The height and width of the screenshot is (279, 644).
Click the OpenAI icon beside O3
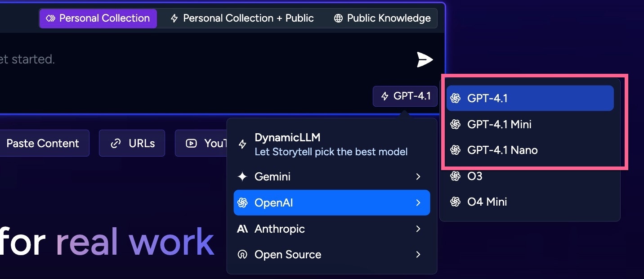point(456,176)
